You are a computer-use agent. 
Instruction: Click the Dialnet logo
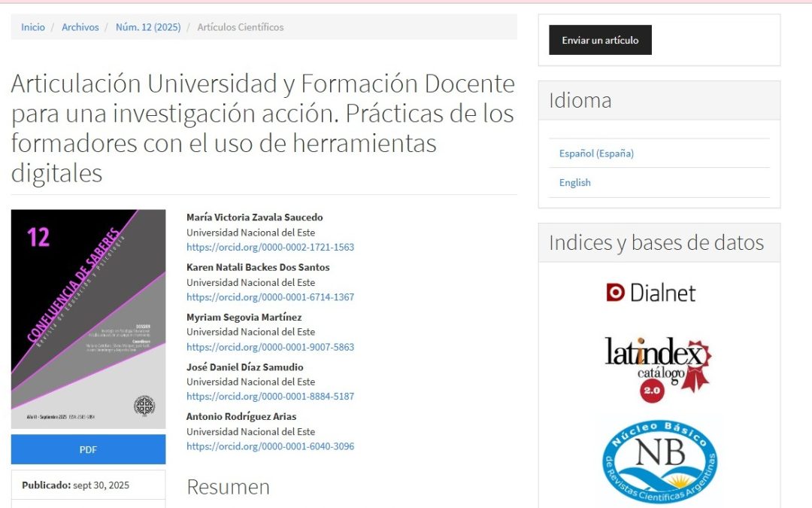(651, 293)
